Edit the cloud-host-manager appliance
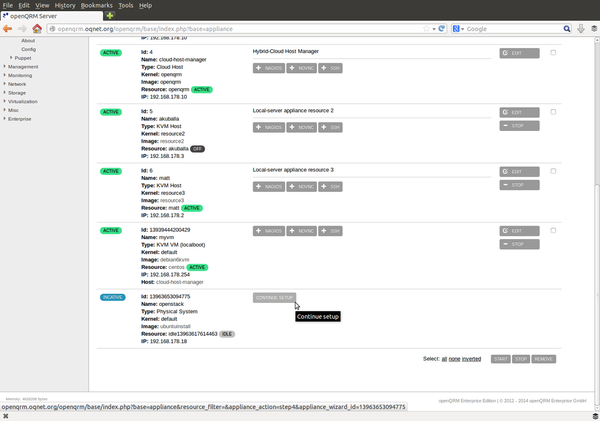This screenshot has height=421, width=600. [519, 53]
